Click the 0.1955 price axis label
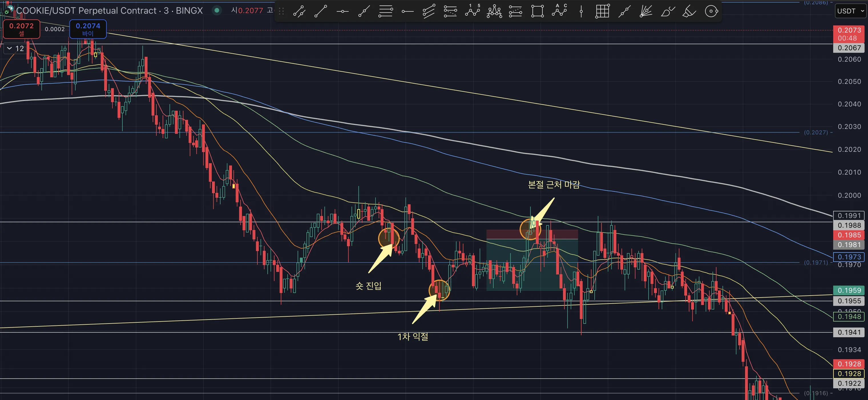The width and height of the screenshot is (868, 400). click(849, 301)
